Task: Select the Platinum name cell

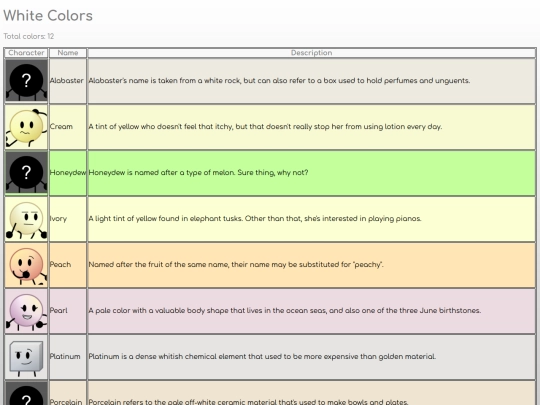Action: pyautogui.click(x=68, y=357)
